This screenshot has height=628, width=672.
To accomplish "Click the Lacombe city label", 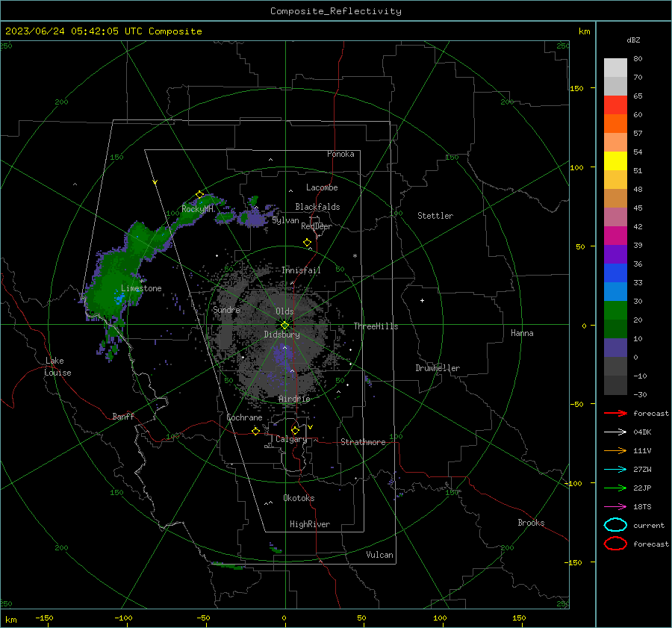I will pyautogui.click(x=322, y=187).
